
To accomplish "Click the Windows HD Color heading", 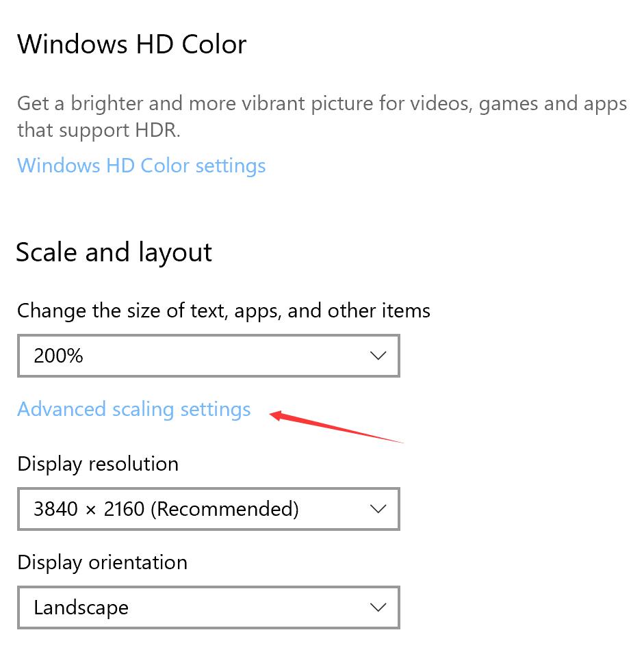I will [x=132, y=44].
